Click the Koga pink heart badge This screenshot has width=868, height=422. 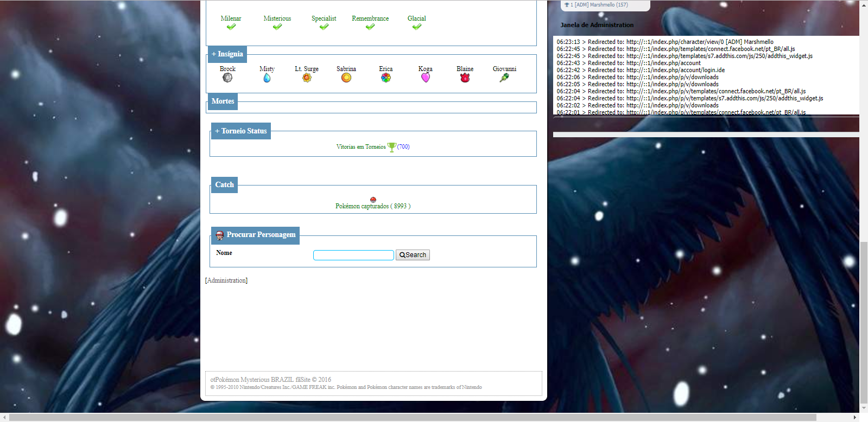(x=426, y=78)
